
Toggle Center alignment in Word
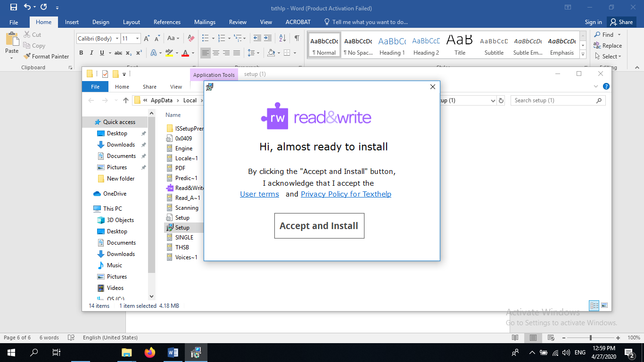point(215,53)
